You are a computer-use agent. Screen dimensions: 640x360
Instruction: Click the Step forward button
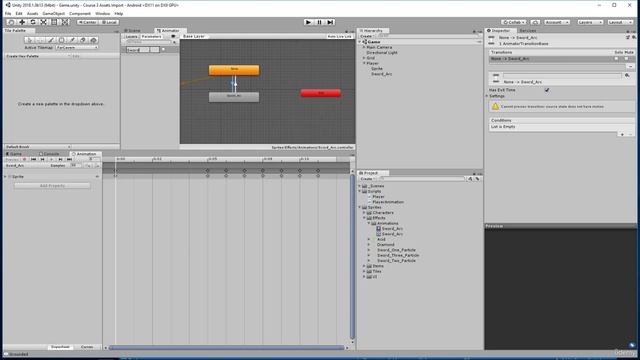tap(331, 22)
